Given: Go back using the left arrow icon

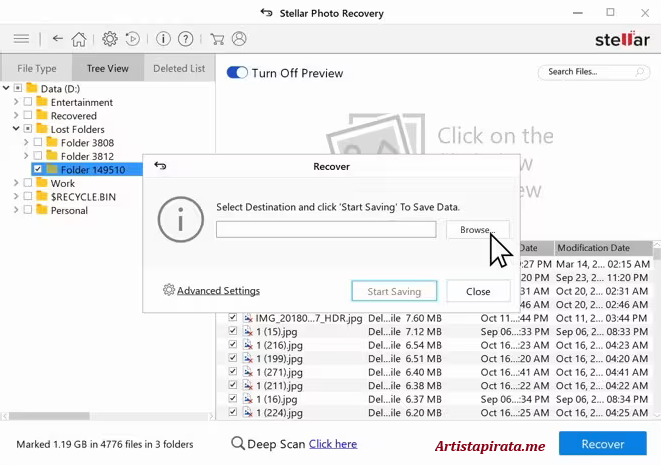Looking at the screenshot, I should coord(57,39).
